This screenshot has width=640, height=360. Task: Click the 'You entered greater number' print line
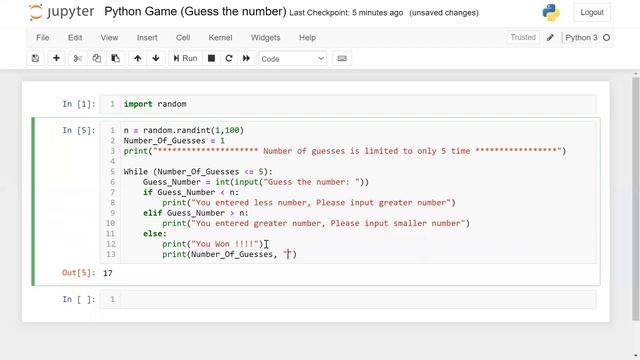316,224
